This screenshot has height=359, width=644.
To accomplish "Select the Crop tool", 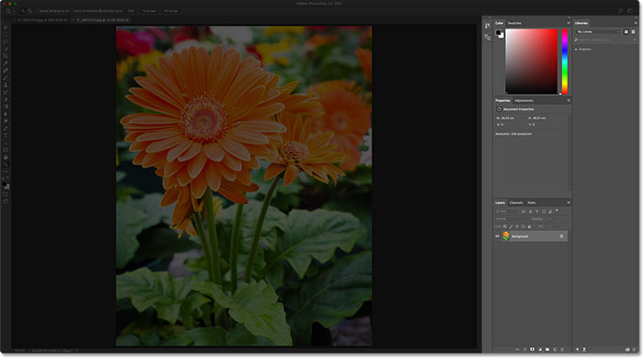I will click(x=6, y=56).
